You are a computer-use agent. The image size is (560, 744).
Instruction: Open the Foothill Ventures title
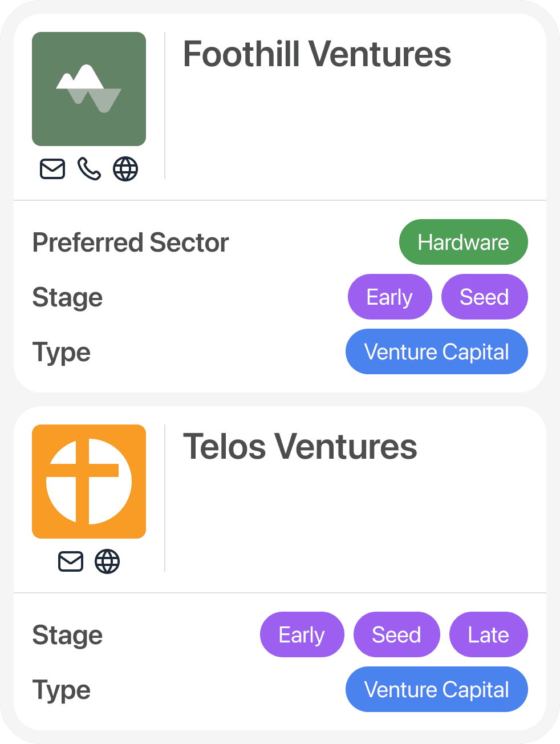tap(316, 55)
